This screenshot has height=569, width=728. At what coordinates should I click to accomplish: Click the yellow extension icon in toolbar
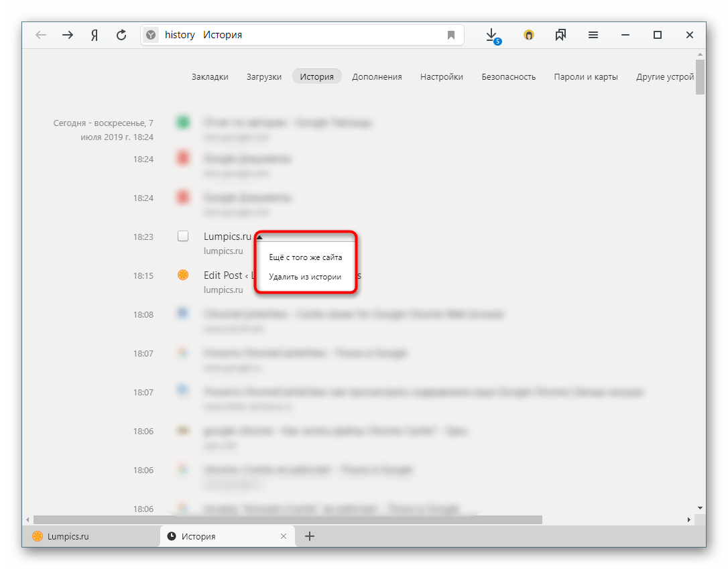[x=529, y=36]
